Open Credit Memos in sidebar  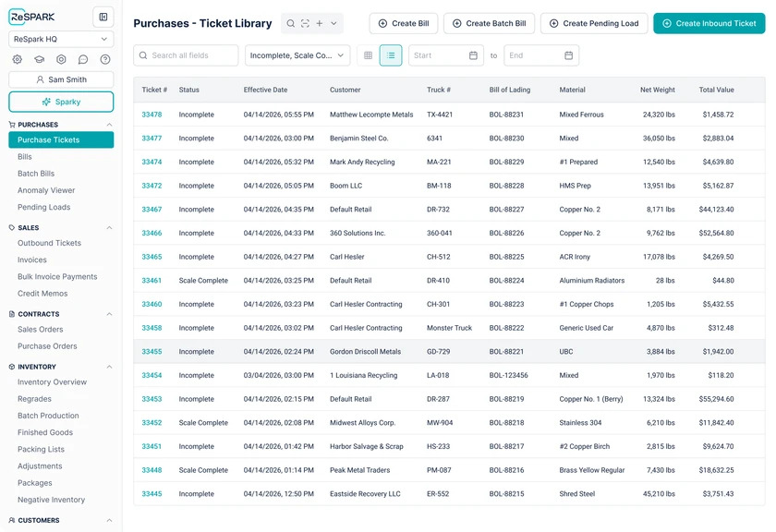click(42, 294)
